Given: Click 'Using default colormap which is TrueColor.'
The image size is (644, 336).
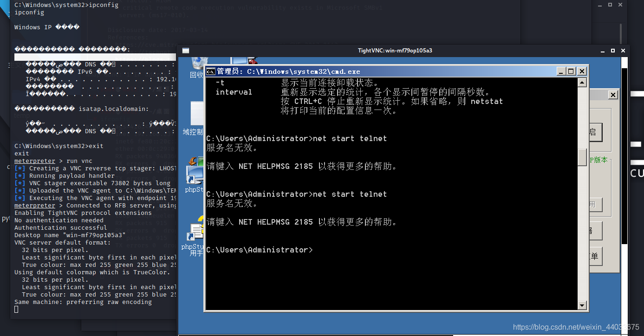Looking at the screenshot, I should (x=92, y=272).
